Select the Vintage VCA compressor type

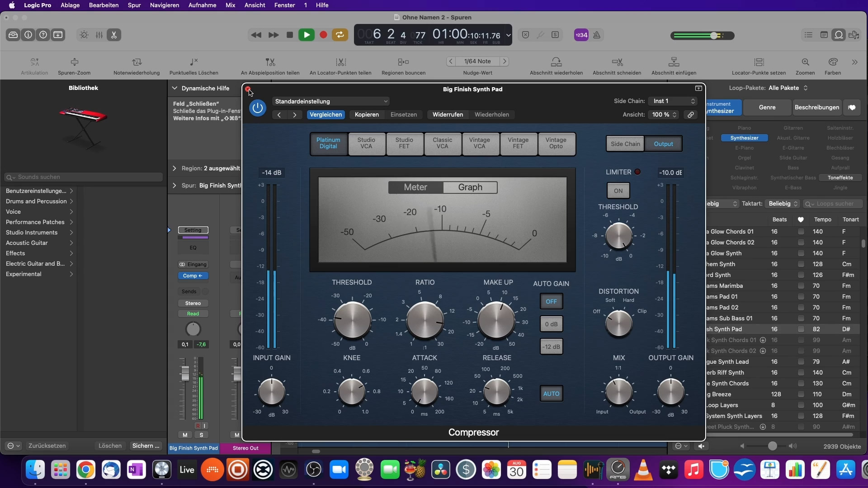click(x=479, y=143)
